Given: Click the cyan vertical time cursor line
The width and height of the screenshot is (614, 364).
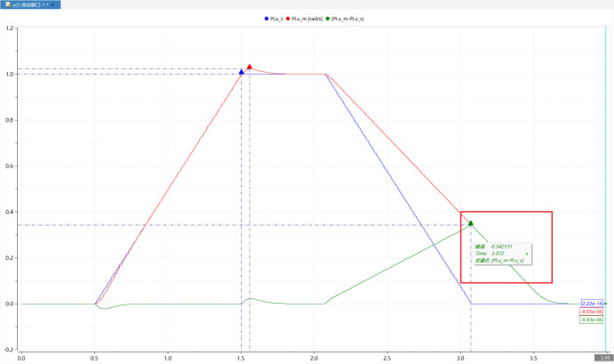Looking at the screenshot, I should (x=605, y=188).
